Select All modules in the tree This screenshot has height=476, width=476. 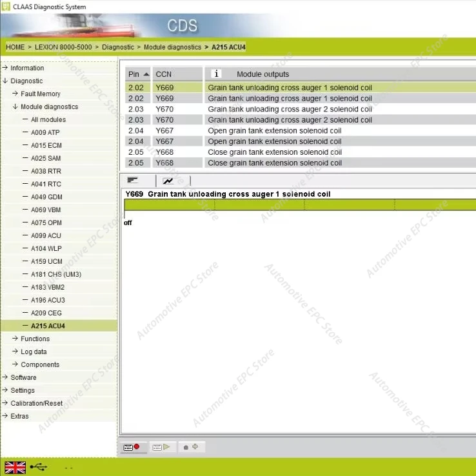pyautogui.click(x=48, y=119)
